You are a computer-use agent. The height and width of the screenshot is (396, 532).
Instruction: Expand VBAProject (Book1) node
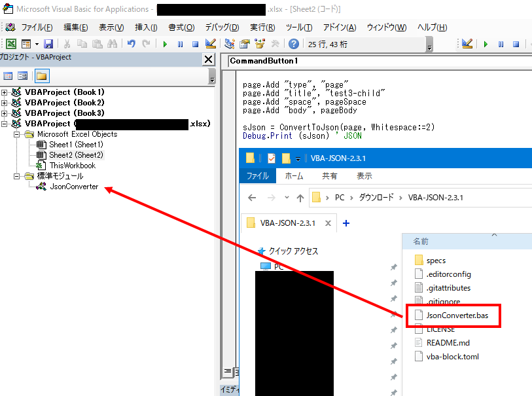4,92
